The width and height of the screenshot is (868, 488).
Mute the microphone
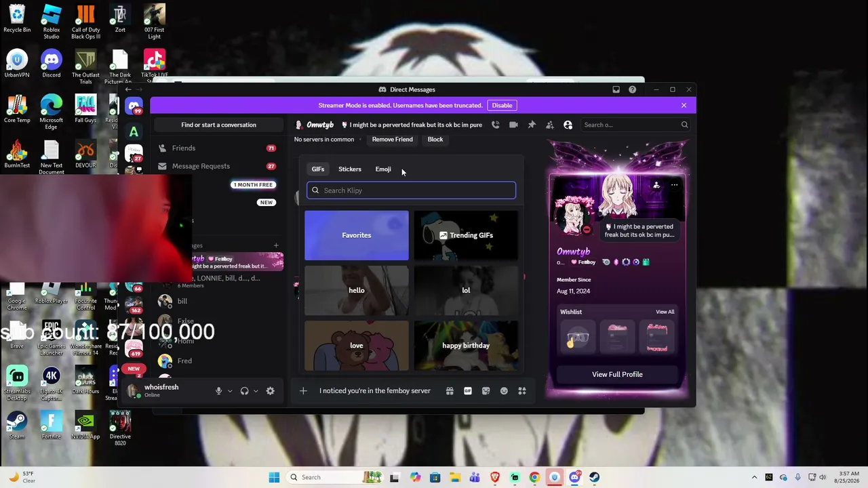pos(218,391)
